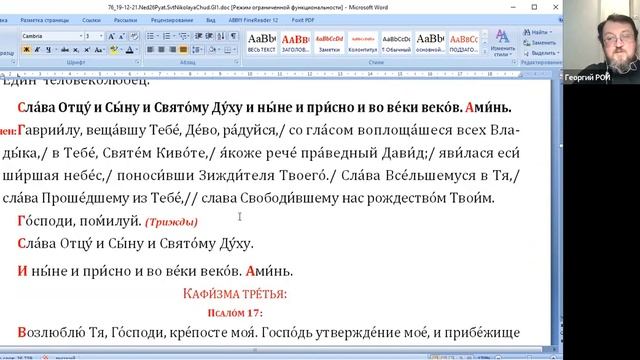The width and height of the screenshot is (640, 360).
Task: Apply ПОДЗАГО... subheading style
Action: pyautogui.click(x=464, y=43)
